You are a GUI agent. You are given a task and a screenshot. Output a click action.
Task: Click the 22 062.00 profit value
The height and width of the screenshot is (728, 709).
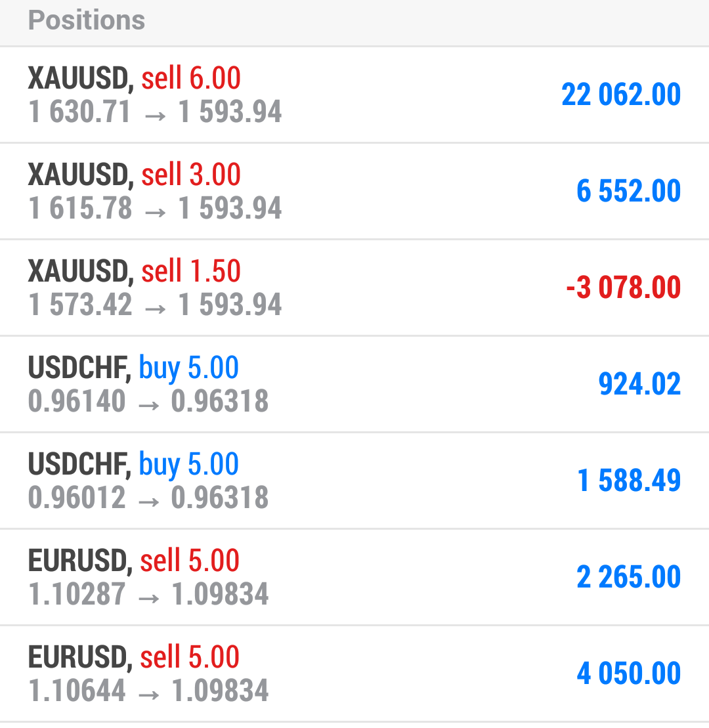621,95
